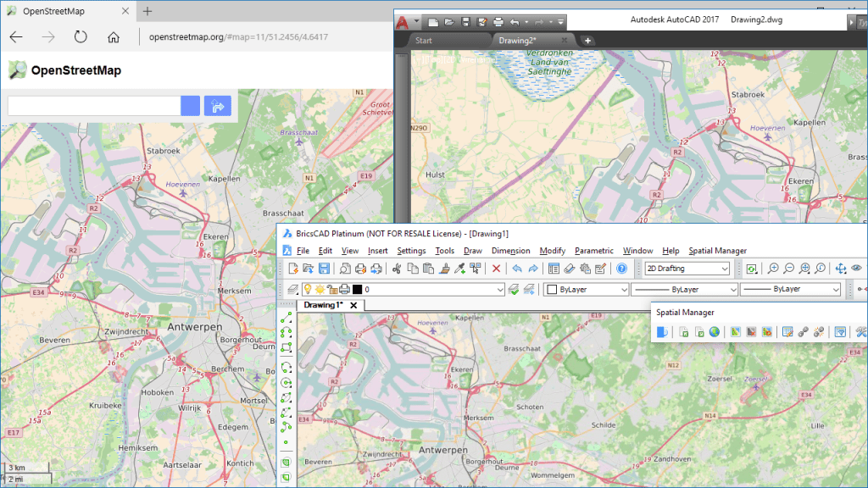
Task: Toggle the layer lock padlock icon
Action: [x=332, y=290]
